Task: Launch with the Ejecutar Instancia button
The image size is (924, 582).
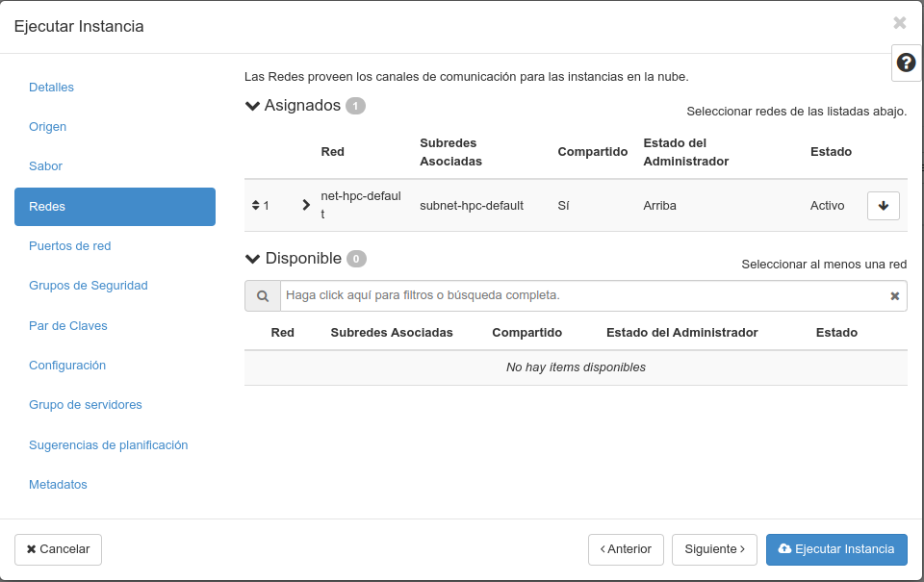Action: pyautogui.click(x=836, y=549)
